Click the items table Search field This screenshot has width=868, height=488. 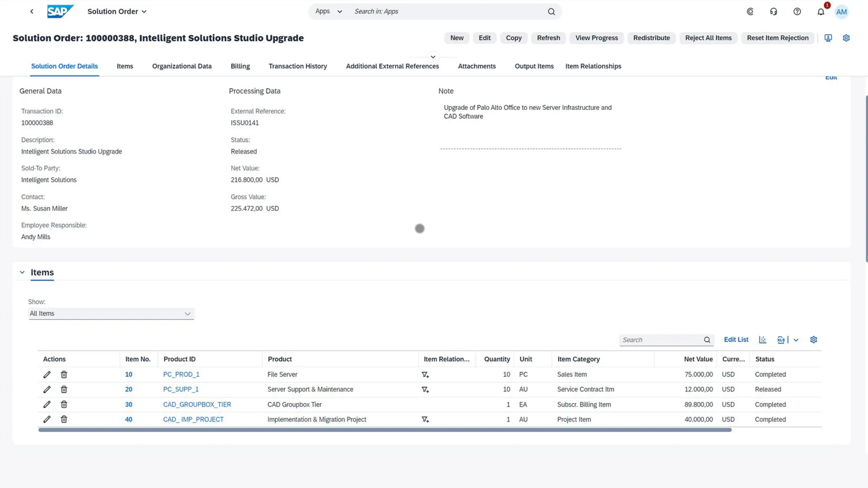pos(661,340)
